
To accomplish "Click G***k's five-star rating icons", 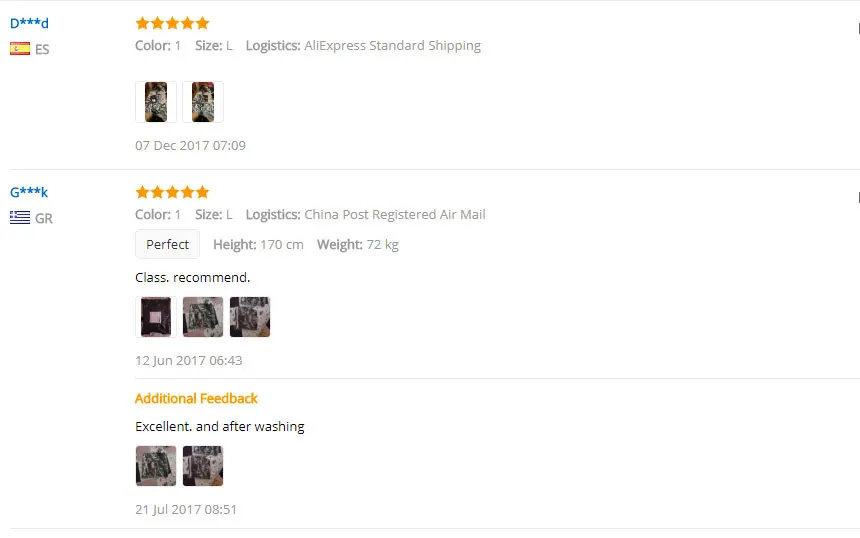I will (172, 192).
